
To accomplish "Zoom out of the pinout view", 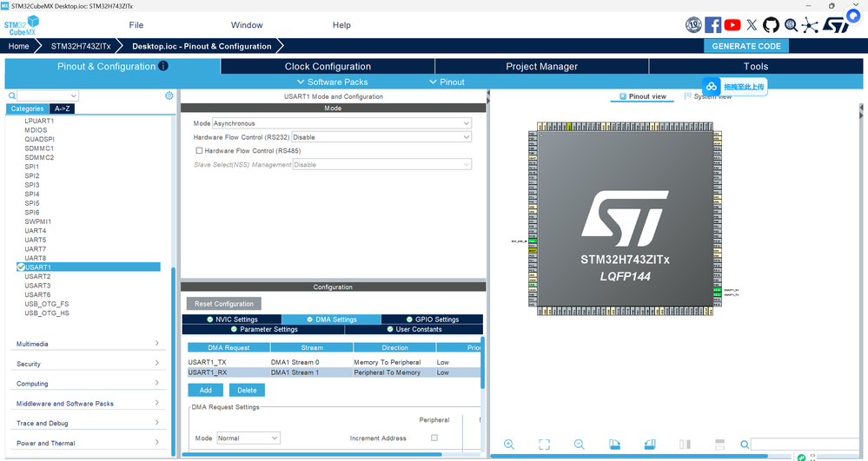I will (579, 445).
